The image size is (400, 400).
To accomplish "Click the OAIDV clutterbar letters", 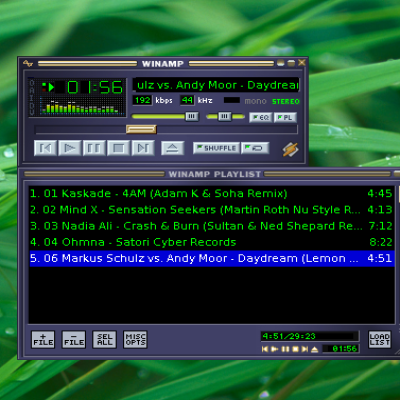I will 32,97.
